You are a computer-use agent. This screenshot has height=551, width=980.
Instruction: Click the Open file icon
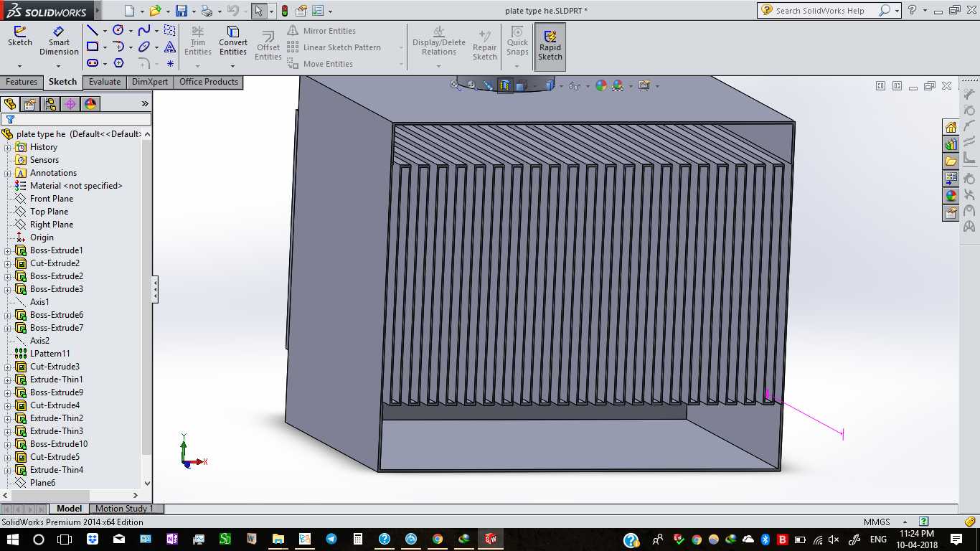(155, 11)
